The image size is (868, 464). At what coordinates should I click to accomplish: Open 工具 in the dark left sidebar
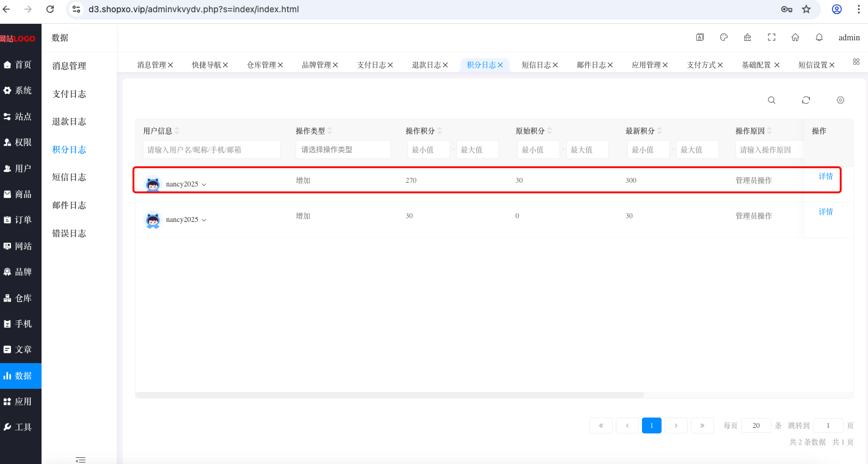[x=18, y=427]
